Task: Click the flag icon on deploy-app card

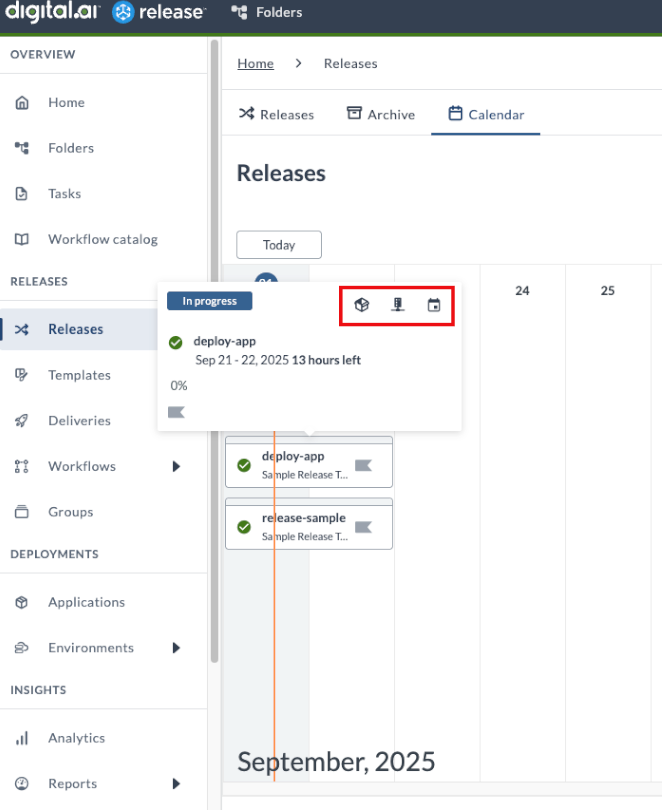Action: click(x=363, y=465)
